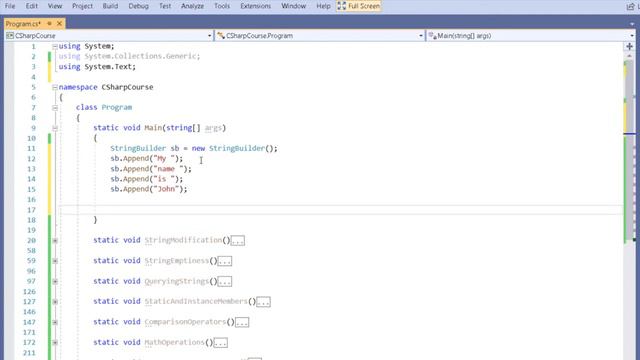This screenshot has height=360, width=640.
Task: Collapse the namespace CSharpCourse block
Action: (55, 87)
